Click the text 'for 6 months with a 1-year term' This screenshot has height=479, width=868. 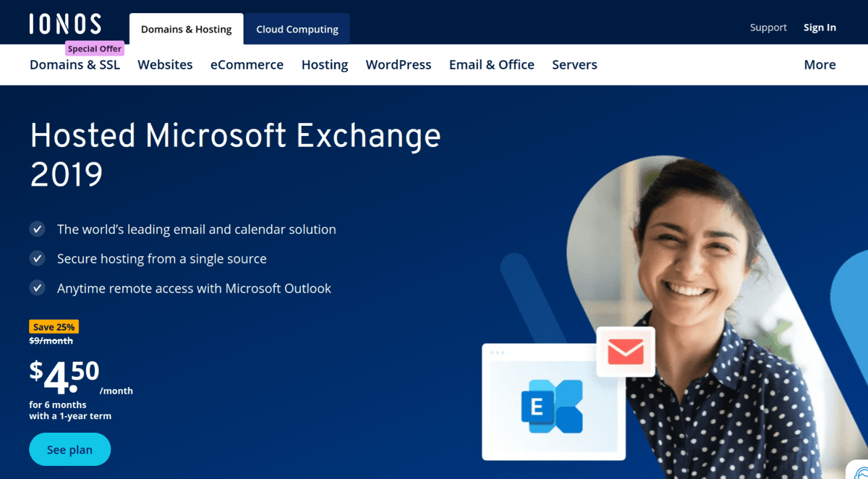70,410
